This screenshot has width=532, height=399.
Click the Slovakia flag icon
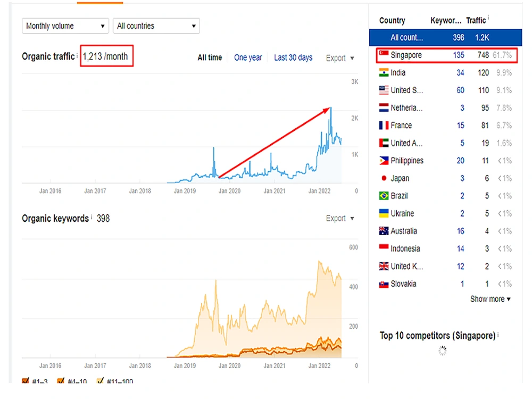tap(384, 284)
